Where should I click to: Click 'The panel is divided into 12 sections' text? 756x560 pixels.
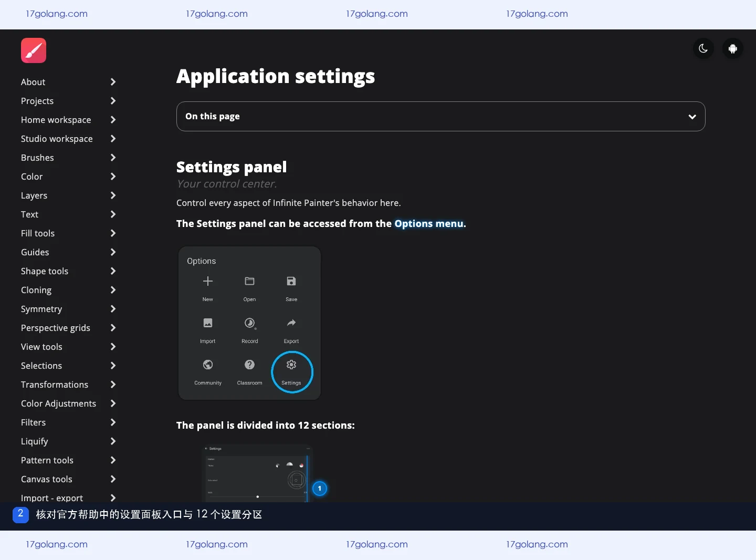point(266,426)
